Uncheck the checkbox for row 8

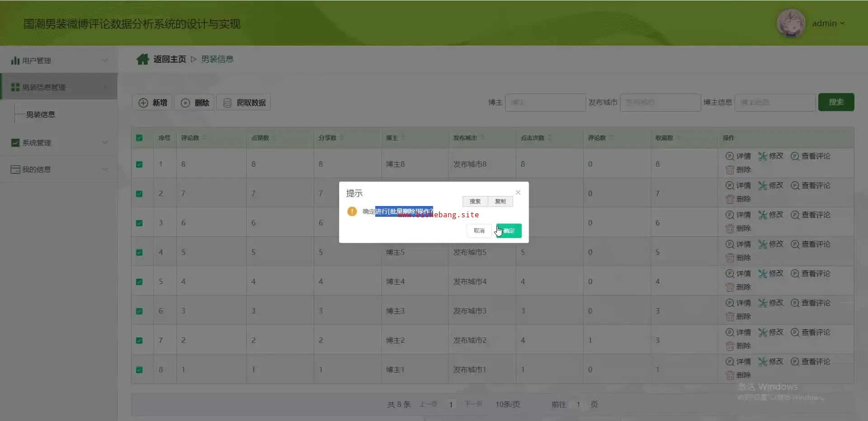[x=139, y=370]
